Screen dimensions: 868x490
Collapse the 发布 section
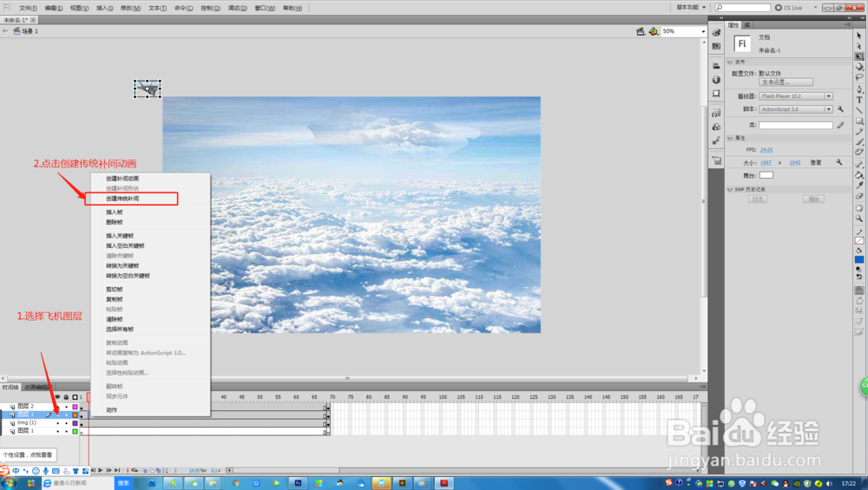(x=730, y=62)
